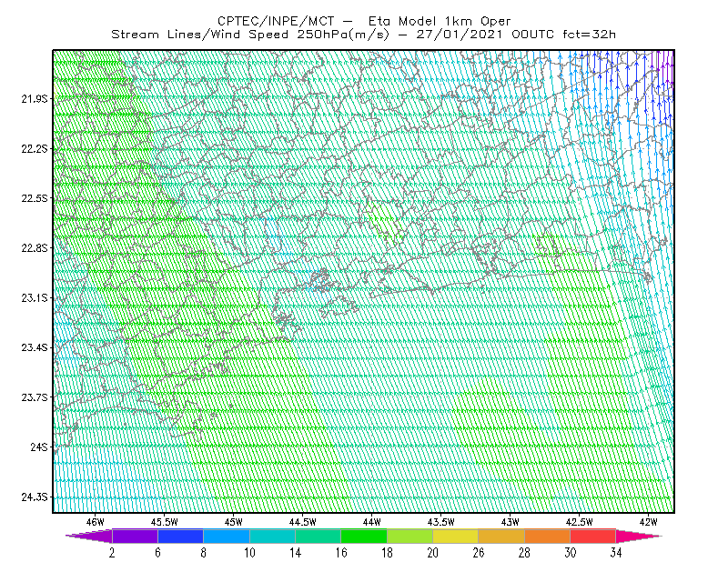The height and width of the screenshot is (562, 728).
Task: Click the purple left arrow end of colorbar
Action: coord(89,536)
